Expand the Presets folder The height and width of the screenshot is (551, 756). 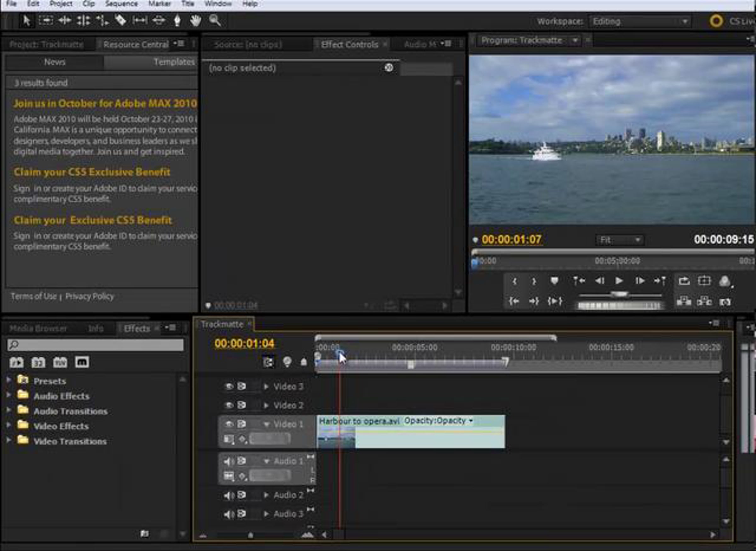(x=9, y=380)
